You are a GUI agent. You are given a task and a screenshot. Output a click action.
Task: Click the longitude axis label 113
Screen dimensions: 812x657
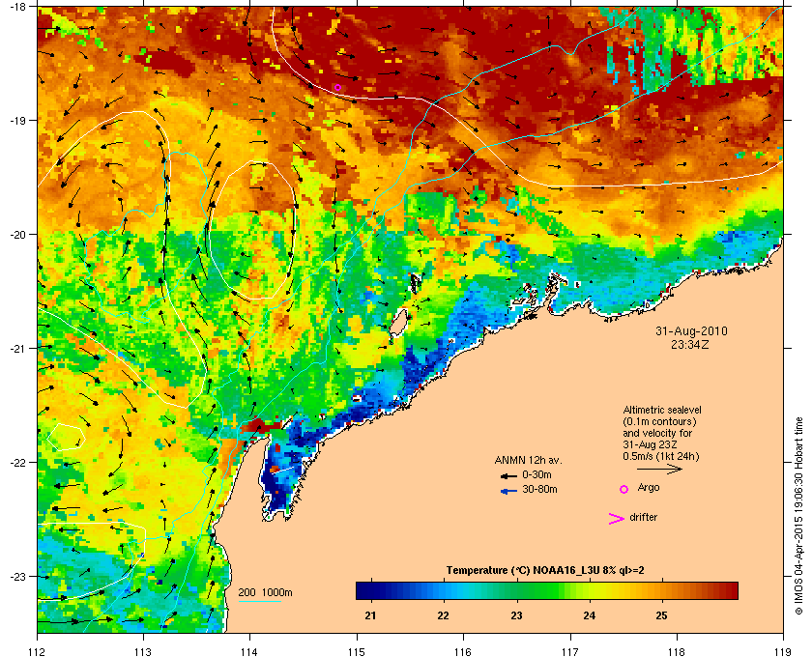tap(143, 651)
